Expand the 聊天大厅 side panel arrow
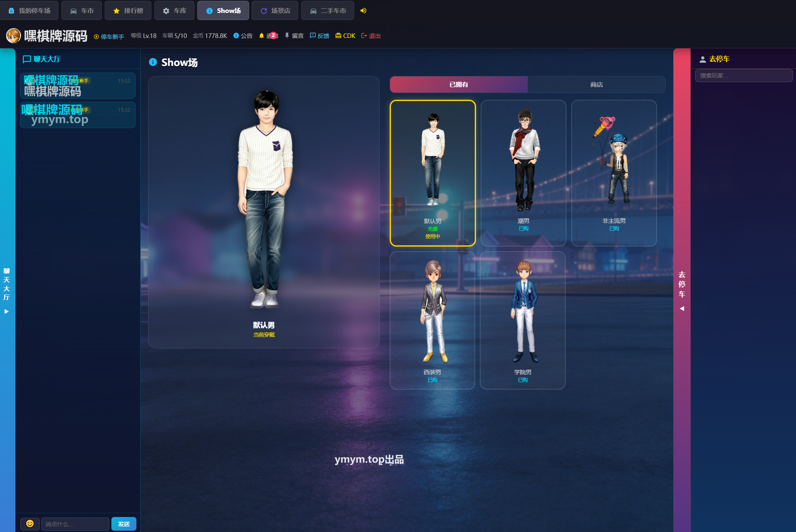The height and width of the screenshot is (532, 796). [x=6, y=311]
